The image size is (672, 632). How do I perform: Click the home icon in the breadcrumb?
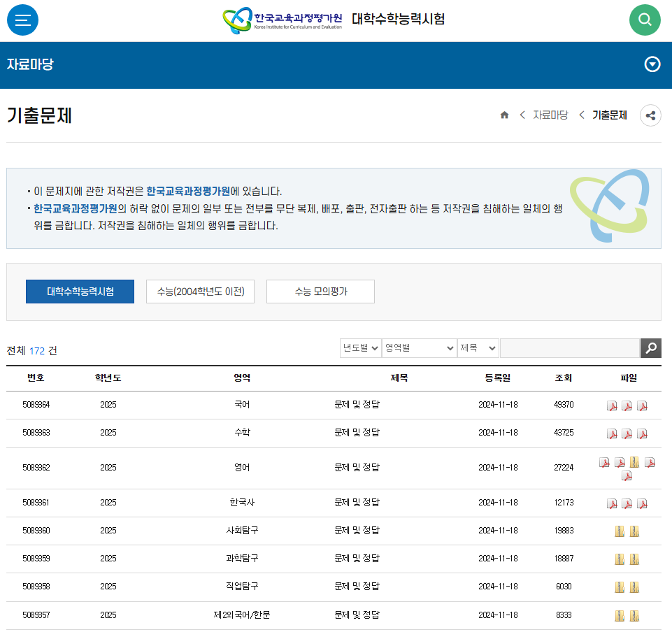[x=504, y=115]
